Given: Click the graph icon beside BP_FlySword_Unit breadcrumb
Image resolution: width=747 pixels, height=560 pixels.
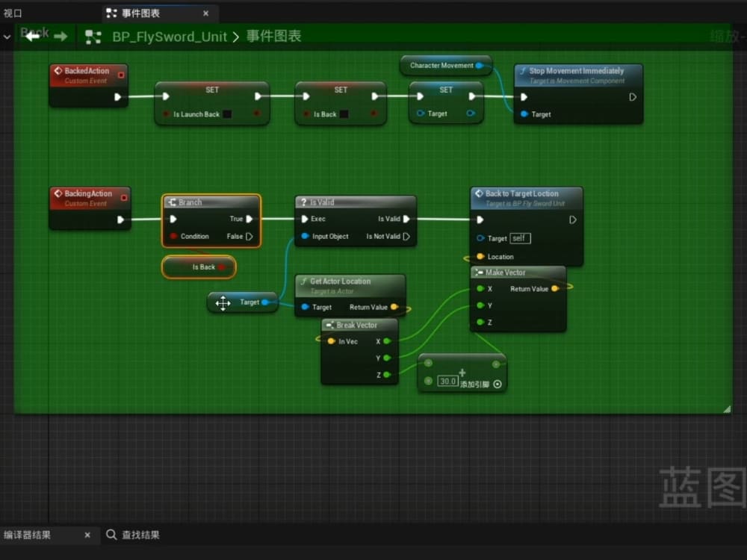Looking at the screenshot, I should coord(94,35).
